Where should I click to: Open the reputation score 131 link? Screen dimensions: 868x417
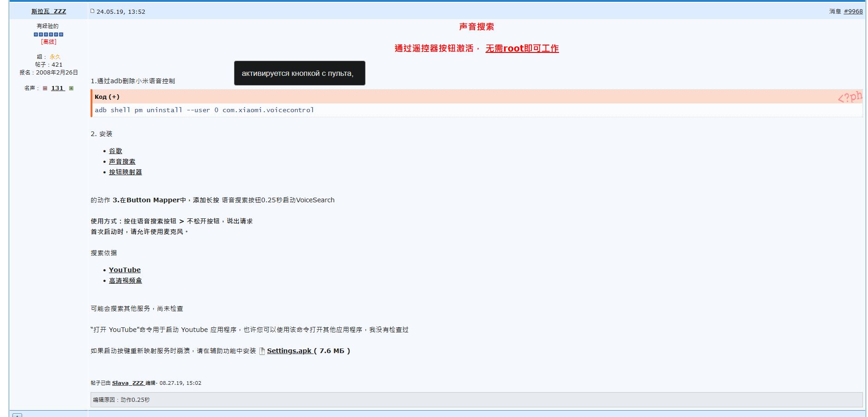pyautogui.click(x=57, y=88)
